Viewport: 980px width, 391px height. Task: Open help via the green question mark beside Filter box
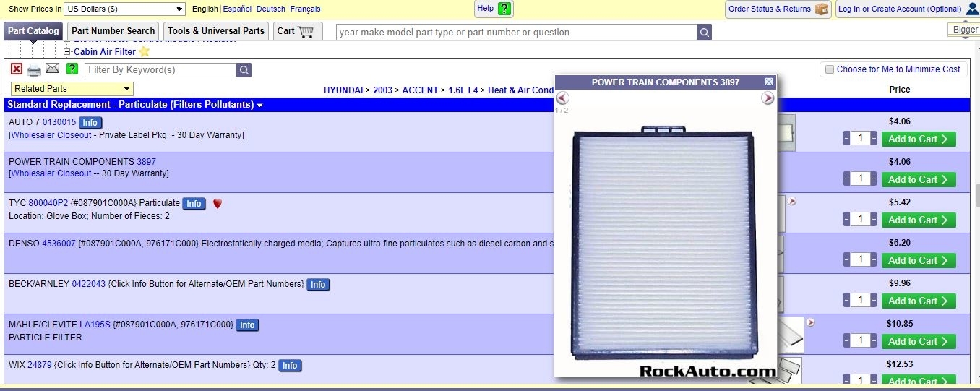(72, 69)
